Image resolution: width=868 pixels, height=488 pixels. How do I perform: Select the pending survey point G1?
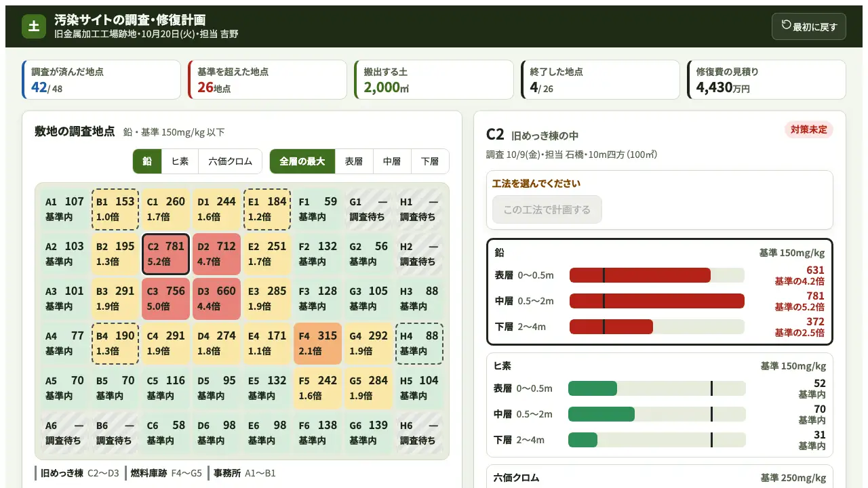click(368, 209)
